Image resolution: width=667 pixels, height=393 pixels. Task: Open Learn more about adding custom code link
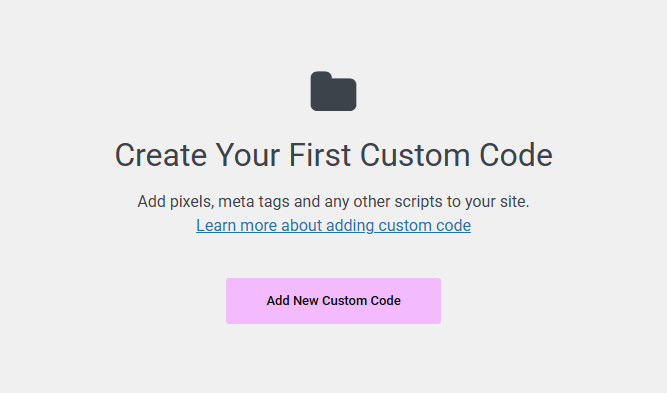coord(334,225)
